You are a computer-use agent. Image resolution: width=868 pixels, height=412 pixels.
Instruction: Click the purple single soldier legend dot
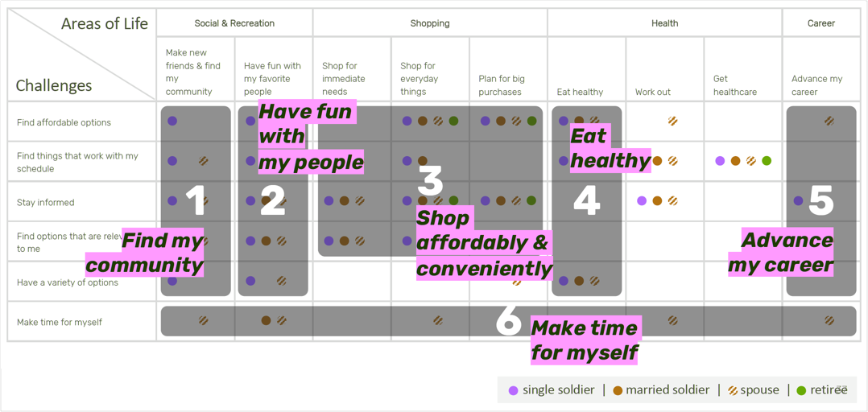[x=513, y=390]
